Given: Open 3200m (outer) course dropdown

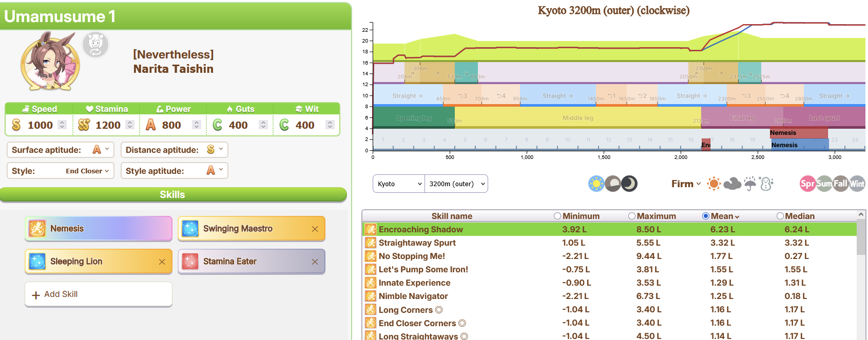Looking at the screenshot, I should 456,184.
